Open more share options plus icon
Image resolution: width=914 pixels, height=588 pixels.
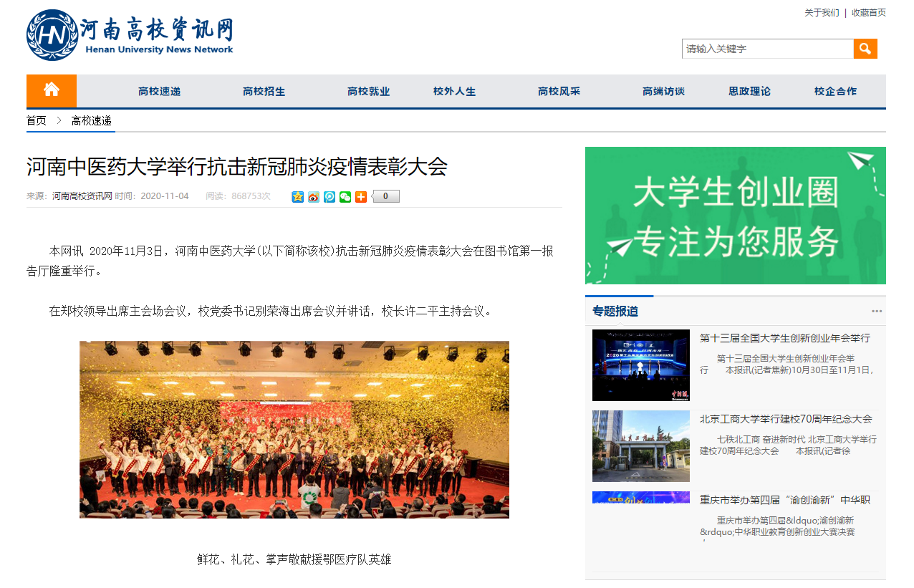coord(361,196)
